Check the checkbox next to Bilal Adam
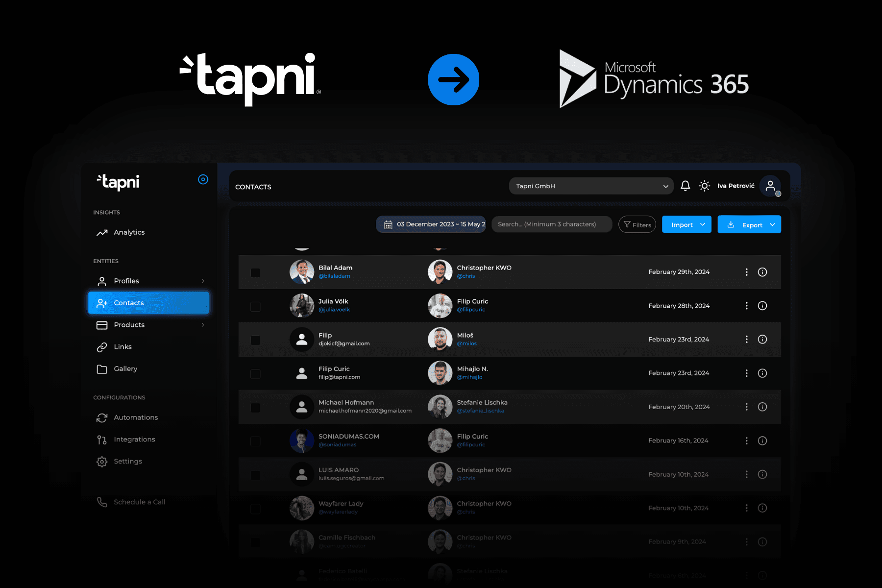882x588 pixels. 255,272
